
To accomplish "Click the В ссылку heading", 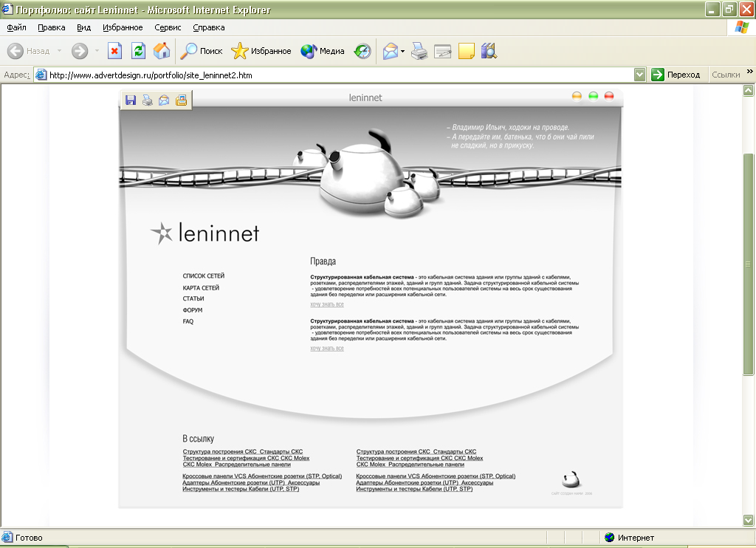I will click(198, 439).
